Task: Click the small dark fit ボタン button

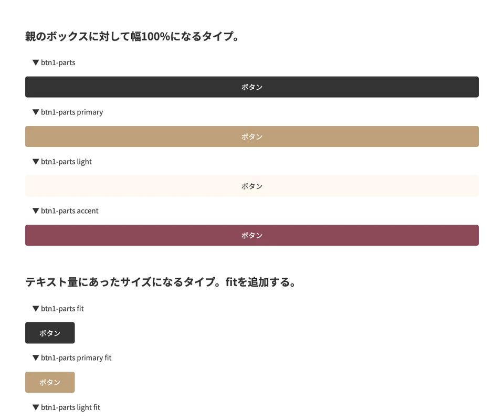Action: click(50, 333)
